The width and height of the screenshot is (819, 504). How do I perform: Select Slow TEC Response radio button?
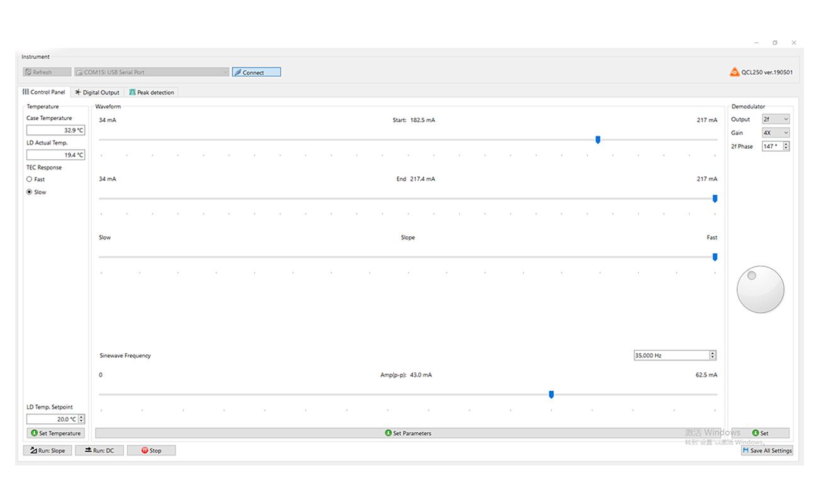pos(30,192)
